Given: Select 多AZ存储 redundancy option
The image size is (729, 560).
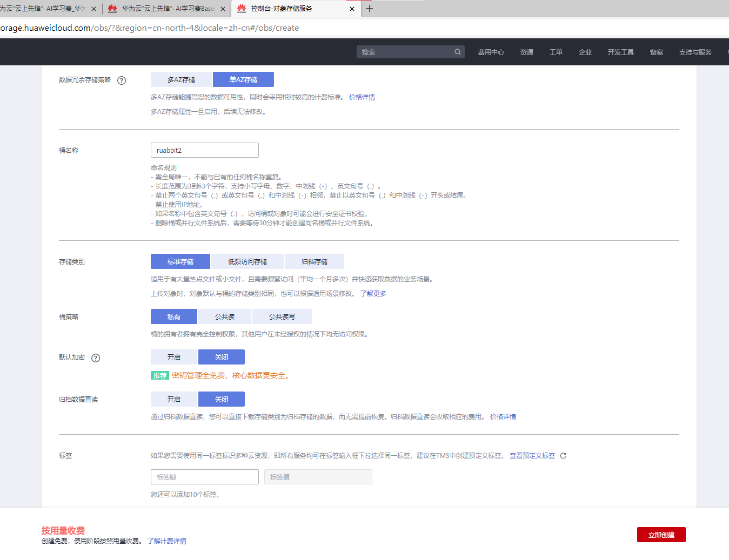Looking at the screenshot, I should [182, 79].
